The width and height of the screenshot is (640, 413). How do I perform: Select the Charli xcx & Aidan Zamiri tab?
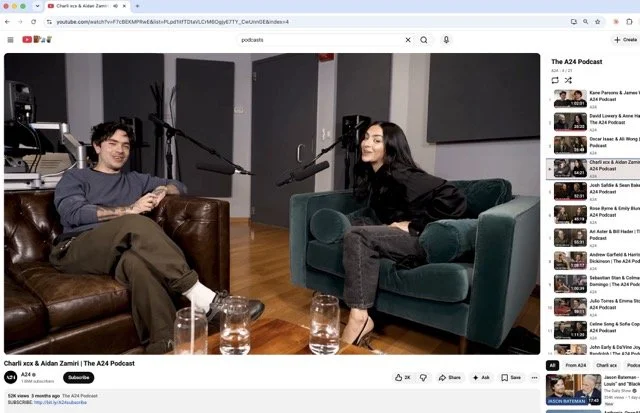pyautogui.click(x=87, y=6)
